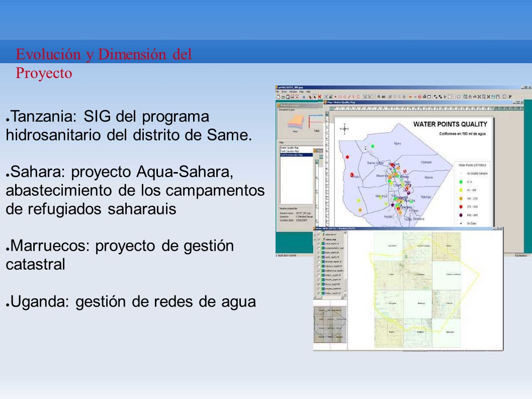Select Tank Capacity Map in list
Image resolution: width=532 pixels, height=399 pixels.
pos(290,151)
